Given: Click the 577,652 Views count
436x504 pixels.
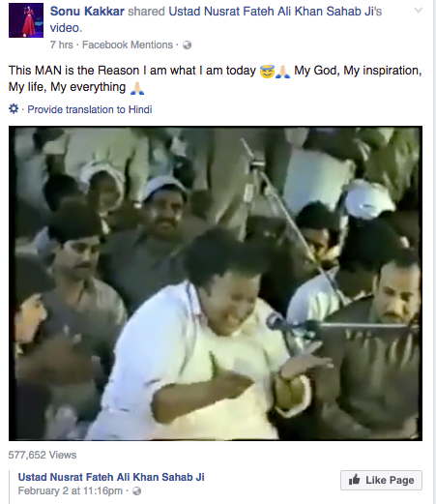Looking at the screenshot, I should coord(43,455).
